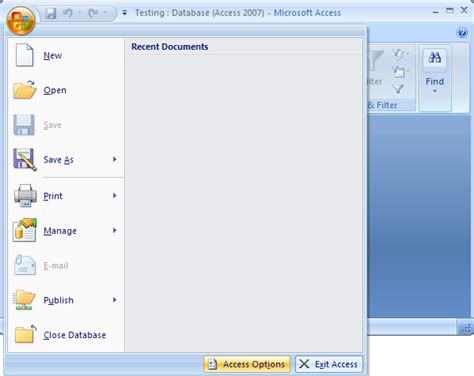Click the greyed floppy disk Save icon
This screenshot has width=474, height=376.
(24, 125)
